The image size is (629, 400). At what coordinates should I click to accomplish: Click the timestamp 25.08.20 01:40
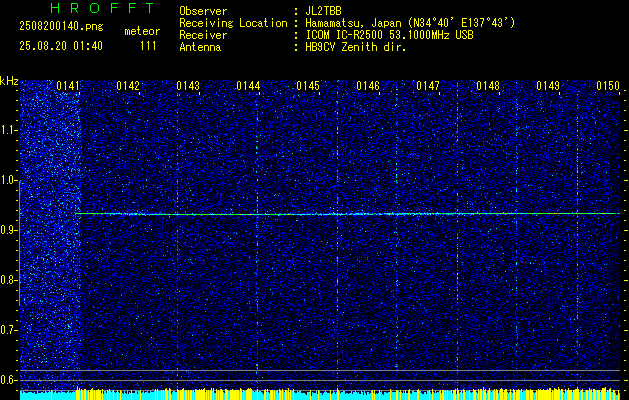(x=61, y=46)
